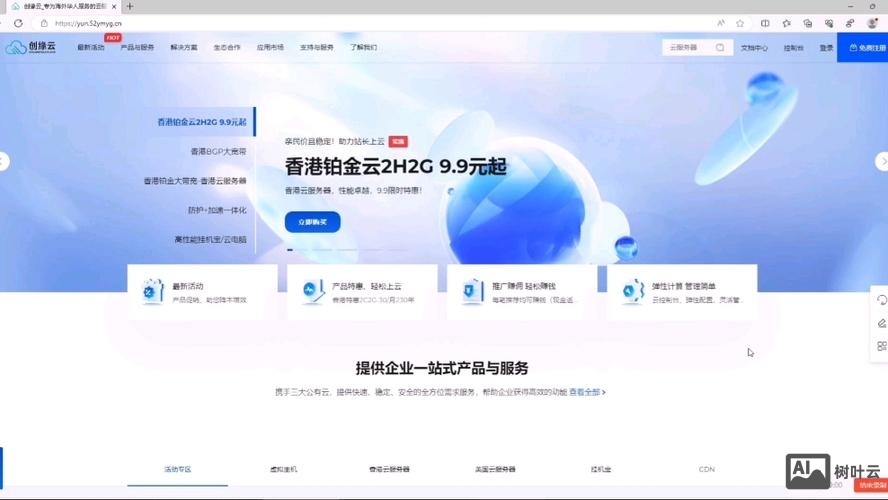Click the lock icon in the address bar
The height and width of the screenshot is (500, 888).
click(x=44, y=23)
